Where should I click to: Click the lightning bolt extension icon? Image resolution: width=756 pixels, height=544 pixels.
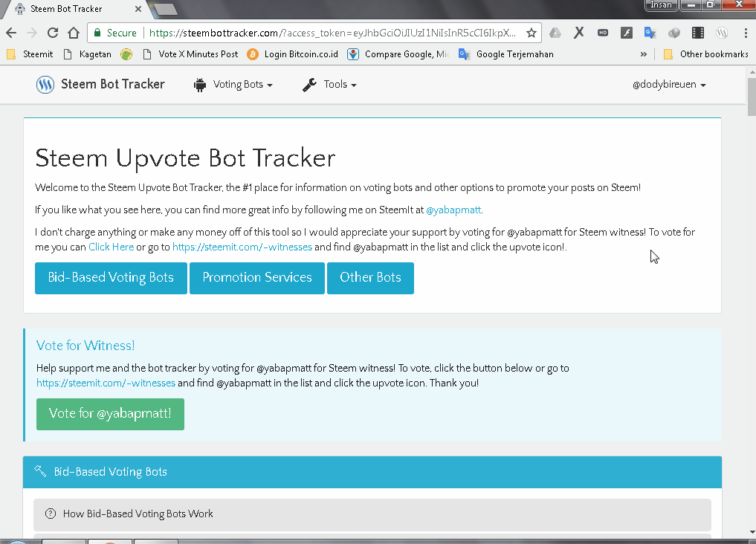click(627, 33)
